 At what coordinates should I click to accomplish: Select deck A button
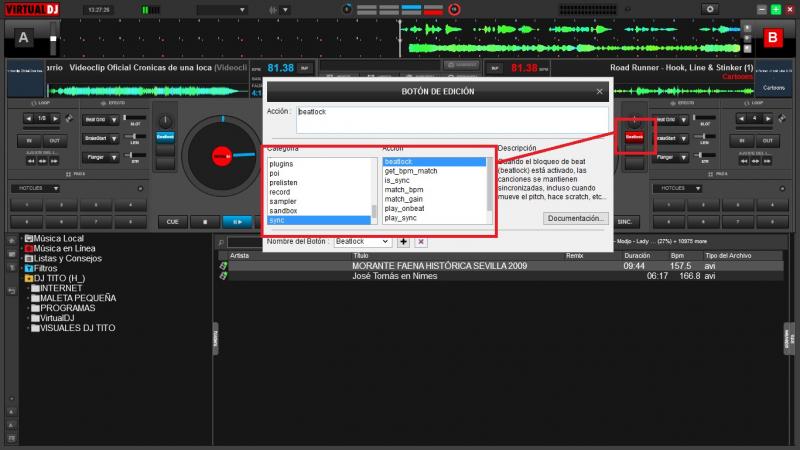point(23,38)
